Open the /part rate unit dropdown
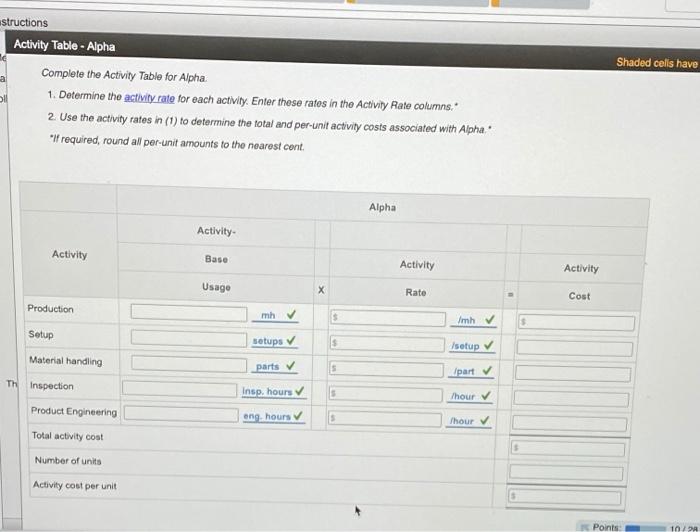The height and width of the screenshot is (532, 700). click(x=464, y=371)
